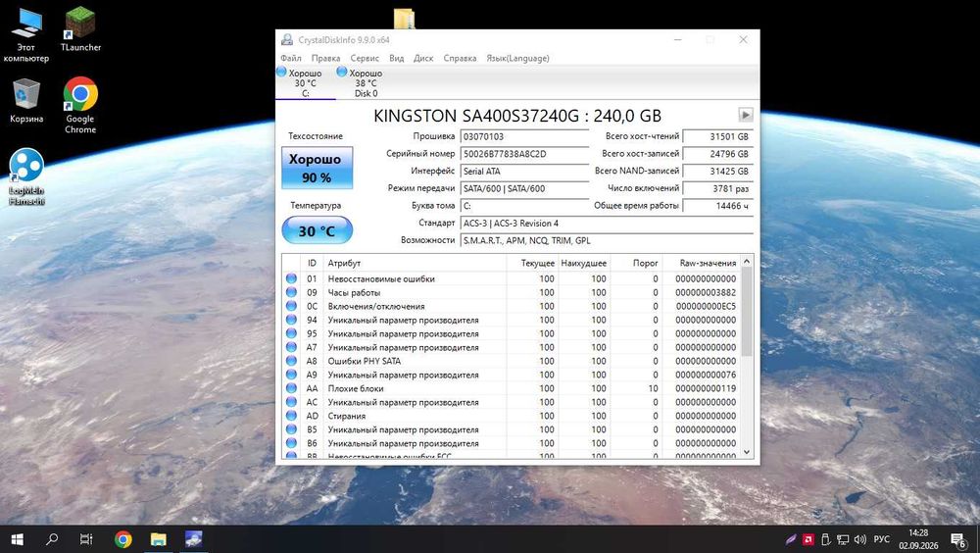This screenshot has height=553, width=980.
Task: Open the Этот компьютер desktop icon
Action: pyautogui.click(x=25, y=35)
